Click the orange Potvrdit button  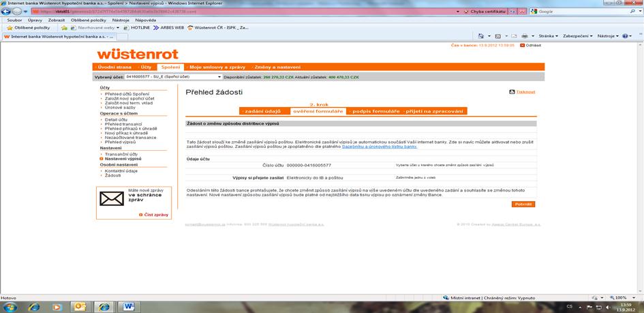[x=523, y=204]
